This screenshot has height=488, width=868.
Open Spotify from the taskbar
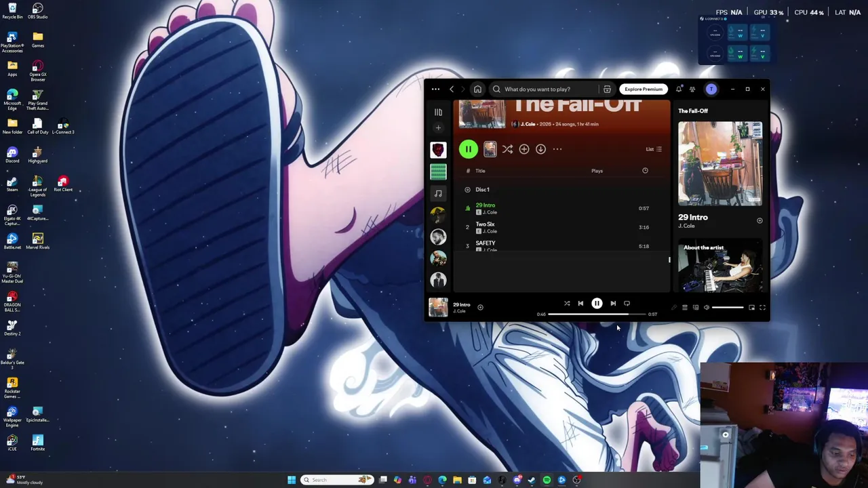547,480
